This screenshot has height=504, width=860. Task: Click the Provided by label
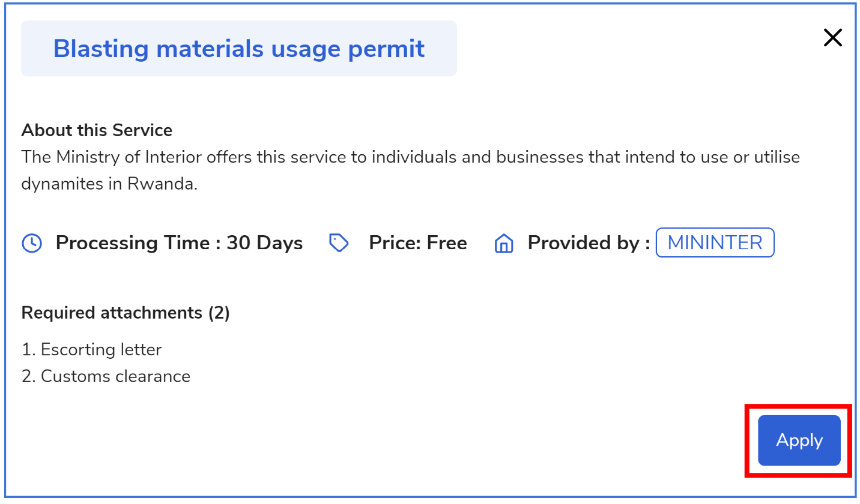(589, 243)
